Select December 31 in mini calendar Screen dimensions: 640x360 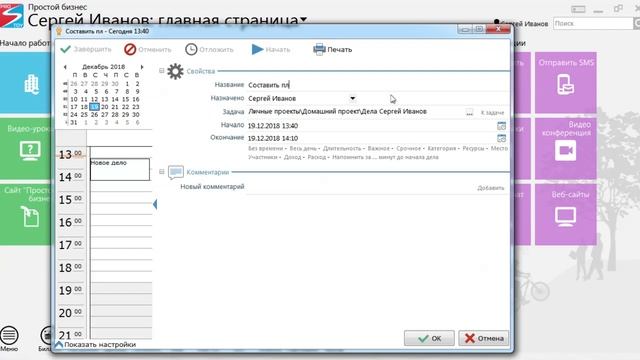coord(74,122)
